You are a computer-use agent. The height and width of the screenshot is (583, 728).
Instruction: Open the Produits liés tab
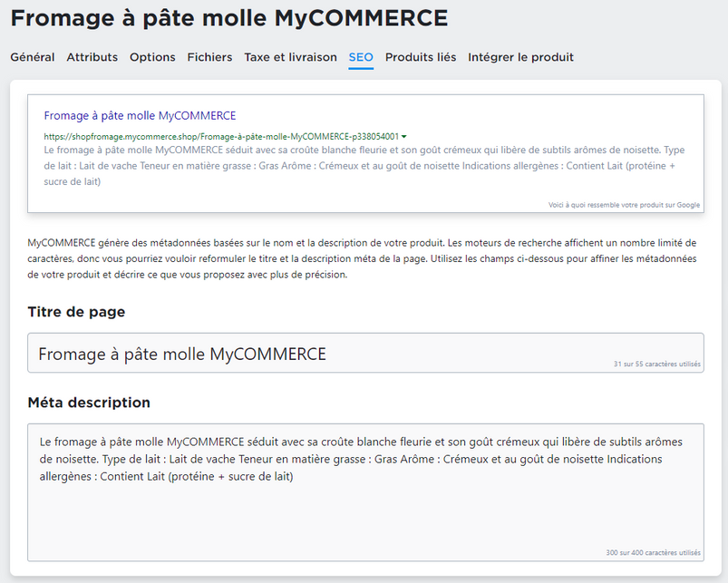pos(421,57)
